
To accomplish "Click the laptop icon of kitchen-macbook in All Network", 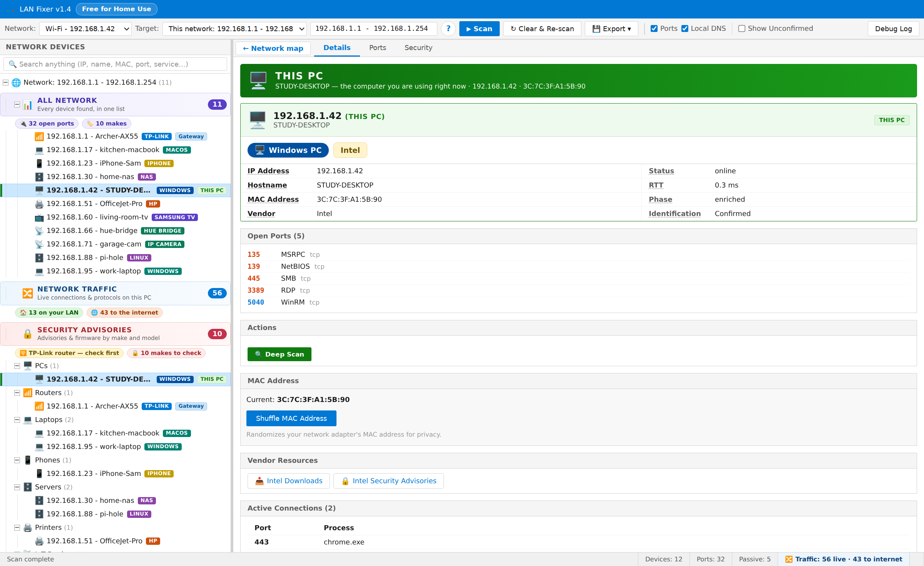I will pyautogui.click(x=39, y=150).
